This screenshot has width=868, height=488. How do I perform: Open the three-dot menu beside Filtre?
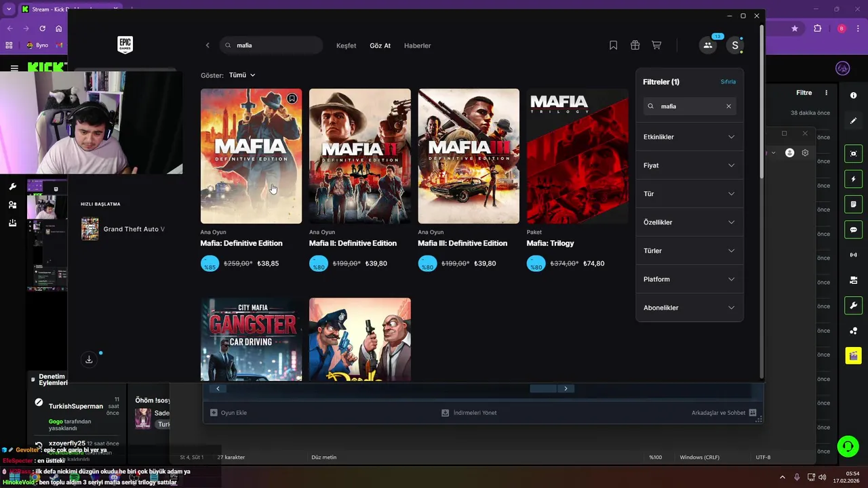pos(826,93)
